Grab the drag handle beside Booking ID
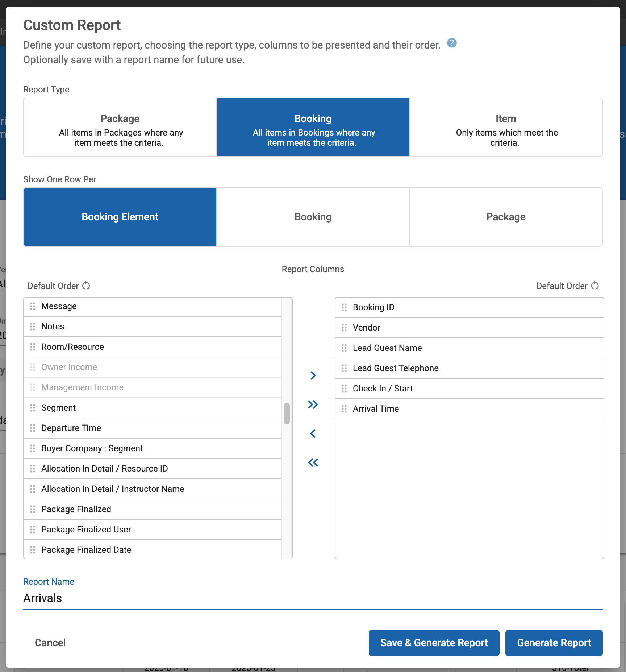 pyautogui.click(x=344, y=307)
